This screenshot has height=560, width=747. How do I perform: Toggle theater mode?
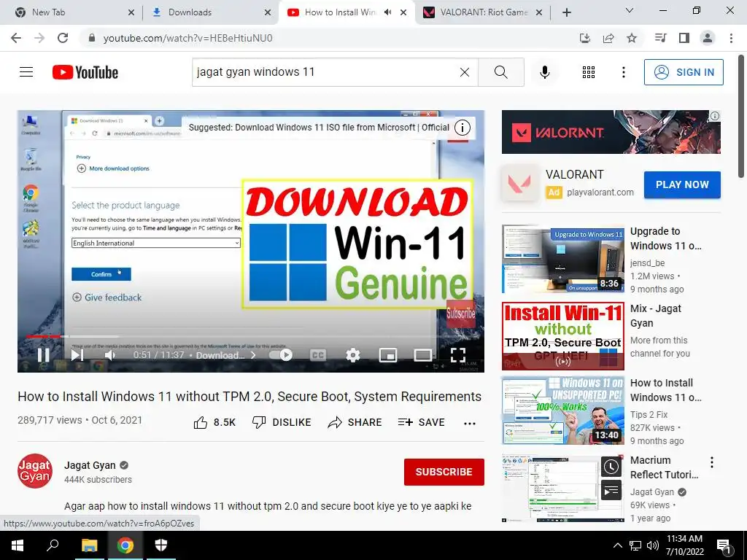pyautogui.click(x=422, y=355)
